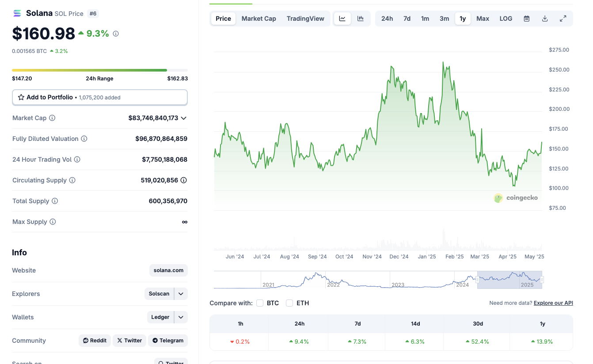Open the Market Cap info tooltip icon
593x364 pixels.
52,118
